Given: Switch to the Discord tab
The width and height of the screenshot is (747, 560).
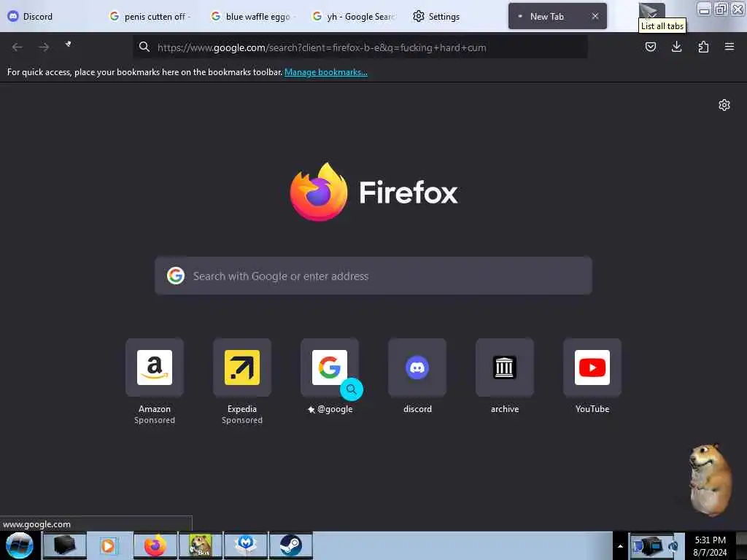Looking at the screenshot, I should pos(50,16).
